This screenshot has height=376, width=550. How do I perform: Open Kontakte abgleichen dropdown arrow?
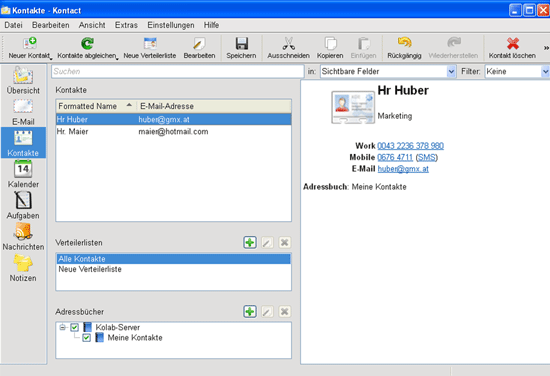pyautogui.click(x=117, y=58)
